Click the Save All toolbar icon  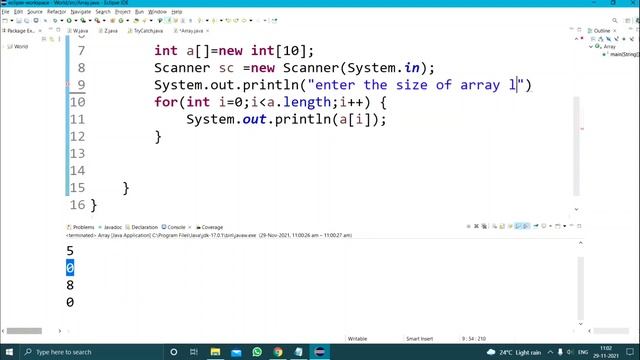[x=27, y=20]
